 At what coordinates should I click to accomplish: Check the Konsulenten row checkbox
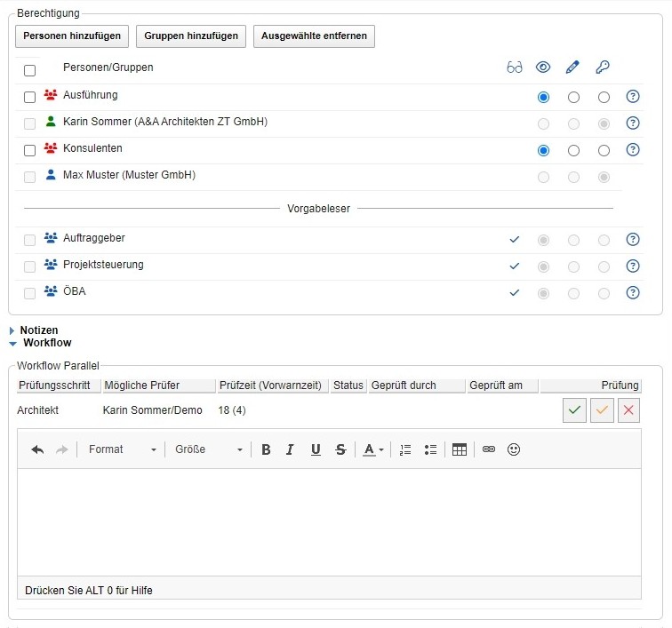pos(29,150)
